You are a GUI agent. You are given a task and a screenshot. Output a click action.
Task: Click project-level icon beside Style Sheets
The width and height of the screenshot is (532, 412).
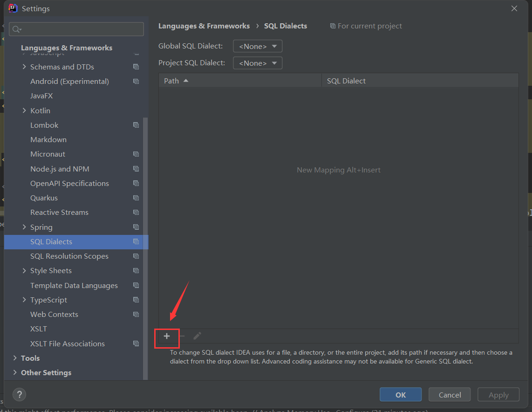coord(136,271)
